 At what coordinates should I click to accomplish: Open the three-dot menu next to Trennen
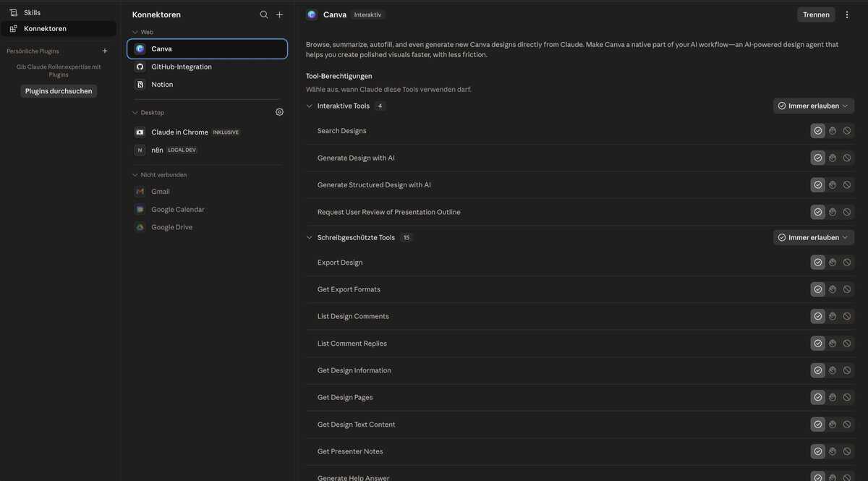point(848,14)
